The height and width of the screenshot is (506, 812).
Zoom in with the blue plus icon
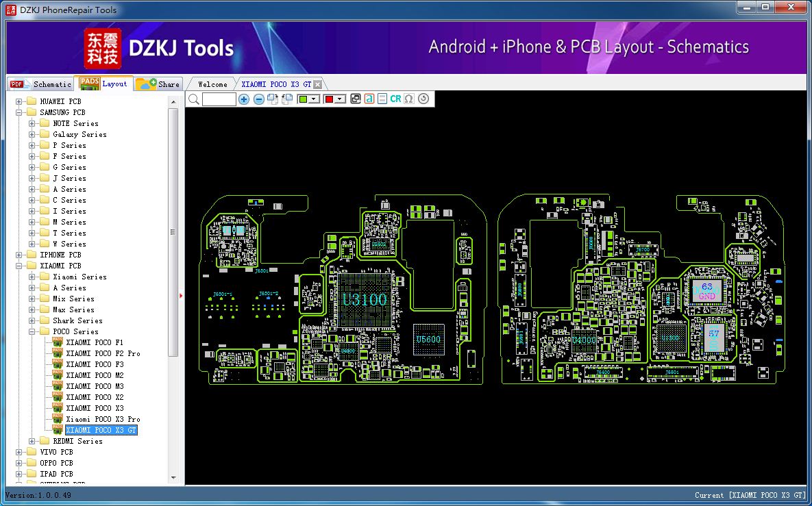(x=244, y=99)
